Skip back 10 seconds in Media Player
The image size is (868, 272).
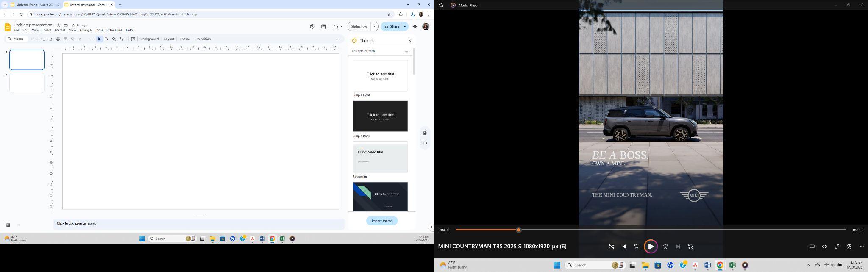tap(636, 247)
